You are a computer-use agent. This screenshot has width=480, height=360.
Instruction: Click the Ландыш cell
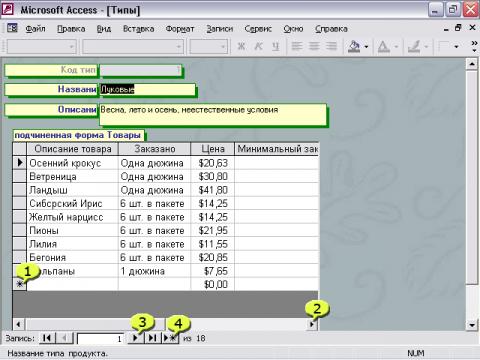72,190
